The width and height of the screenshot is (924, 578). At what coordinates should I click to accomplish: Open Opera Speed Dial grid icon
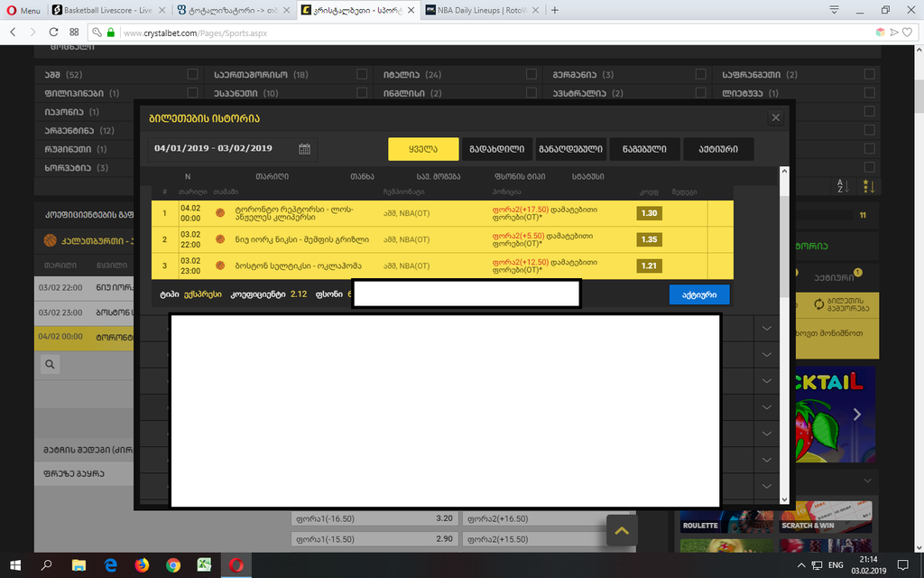[x=74, y=33]
